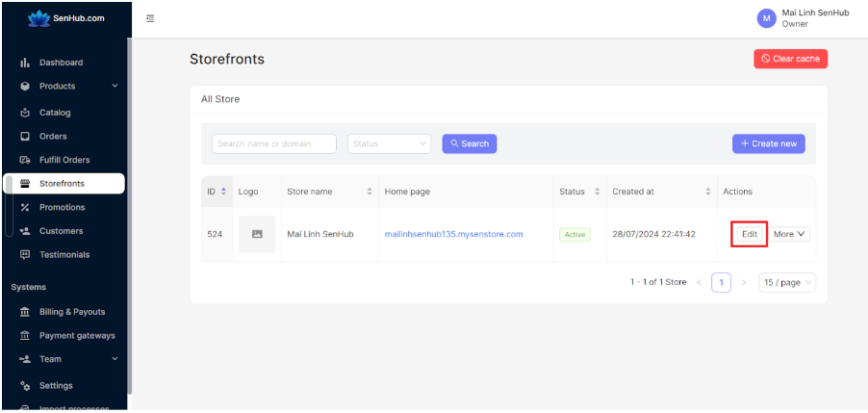Click the Billing & Payouts bank icon

click(25, 312)
